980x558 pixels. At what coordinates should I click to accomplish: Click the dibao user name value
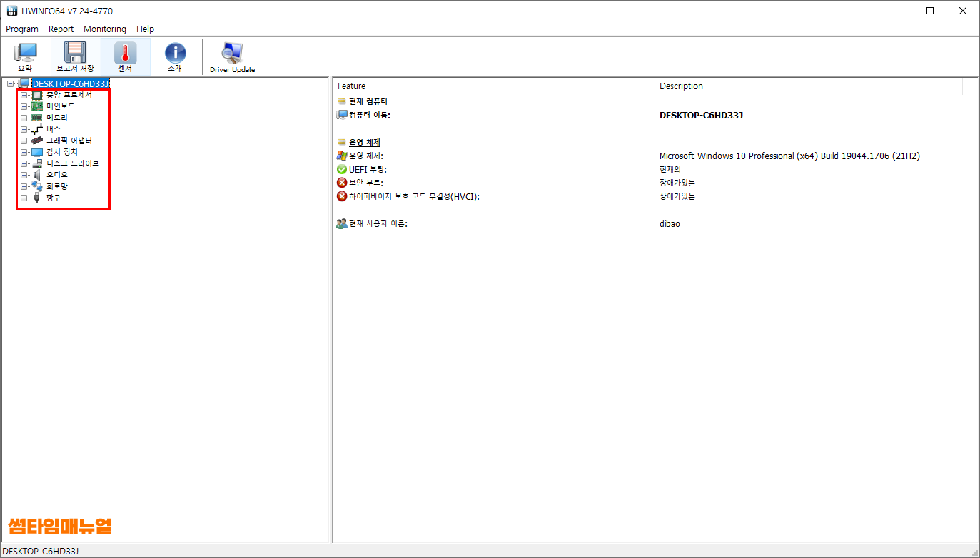pyautogui.click(x=670, y=223)
